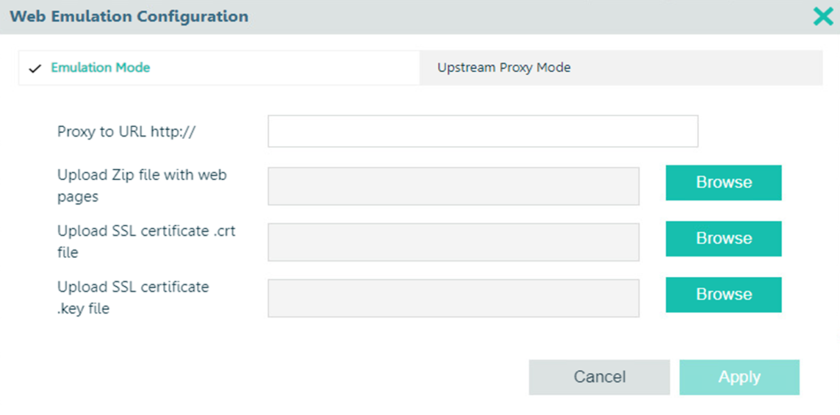Browse for a Zip file with web pages

click(x=723, y=183)
